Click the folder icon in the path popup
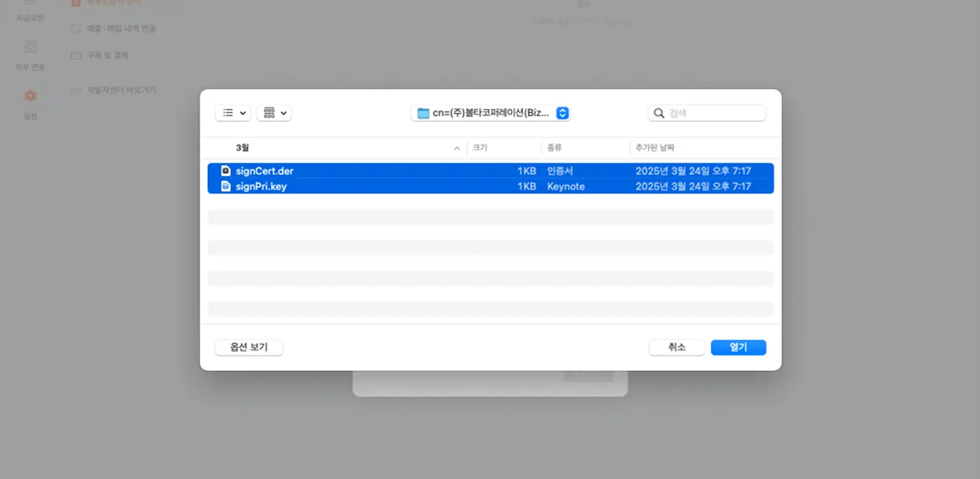Viewport: 980px width, 479px height. [423, 113]
